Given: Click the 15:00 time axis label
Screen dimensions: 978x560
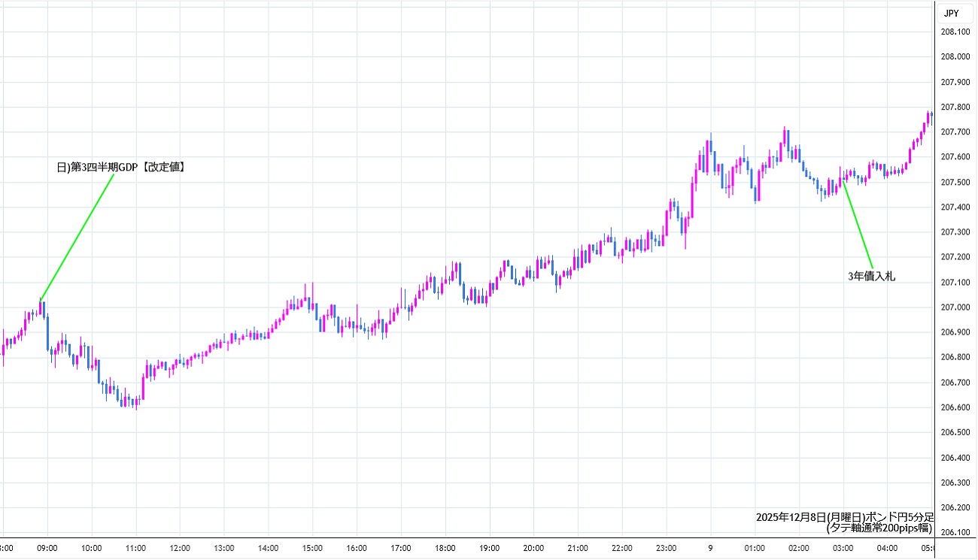Looking at the screenshot, I should click(312, 548).
